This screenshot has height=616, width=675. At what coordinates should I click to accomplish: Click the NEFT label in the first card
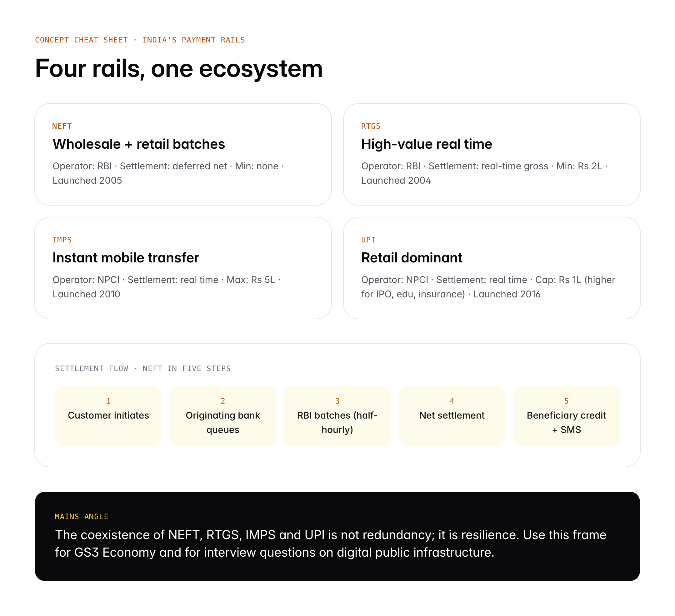click(62, 126)
